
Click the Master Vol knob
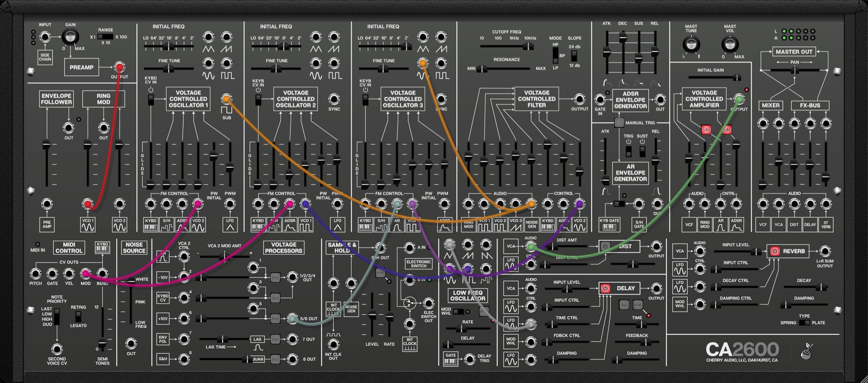point(729,45)
